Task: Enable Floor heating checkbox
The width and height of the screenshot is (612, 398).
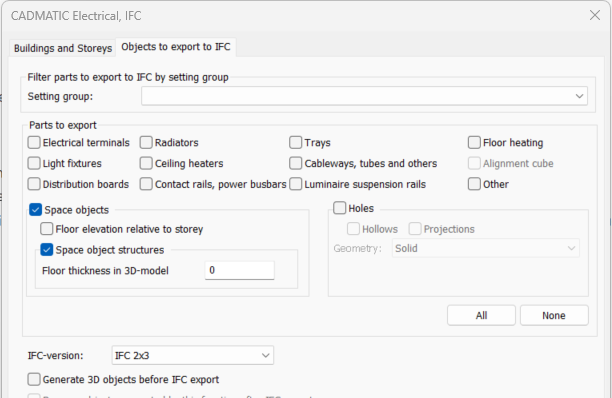Action: (474, 142)
